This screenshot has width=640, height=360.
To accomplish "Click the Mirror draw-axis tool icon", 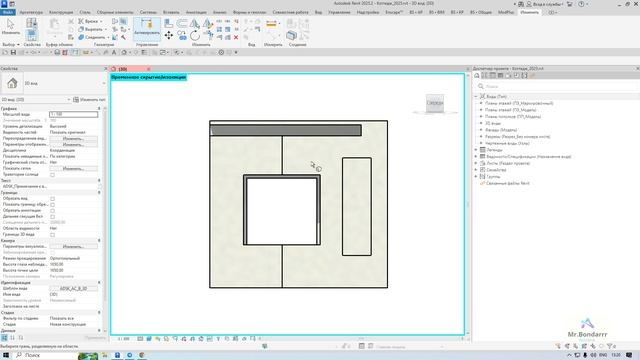I will pyautogui.click(x=208, y=24).
